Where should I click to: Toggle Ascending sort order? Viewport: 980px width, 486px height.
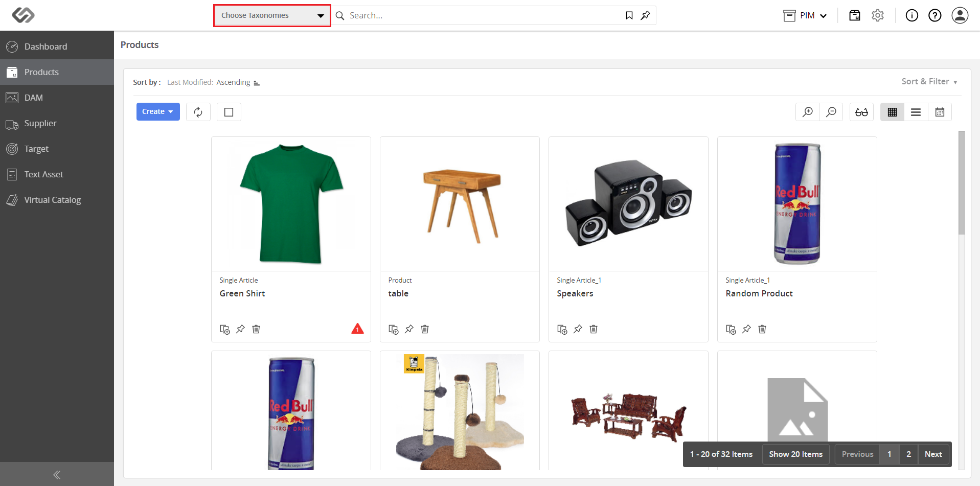click(x=238, y=82)
